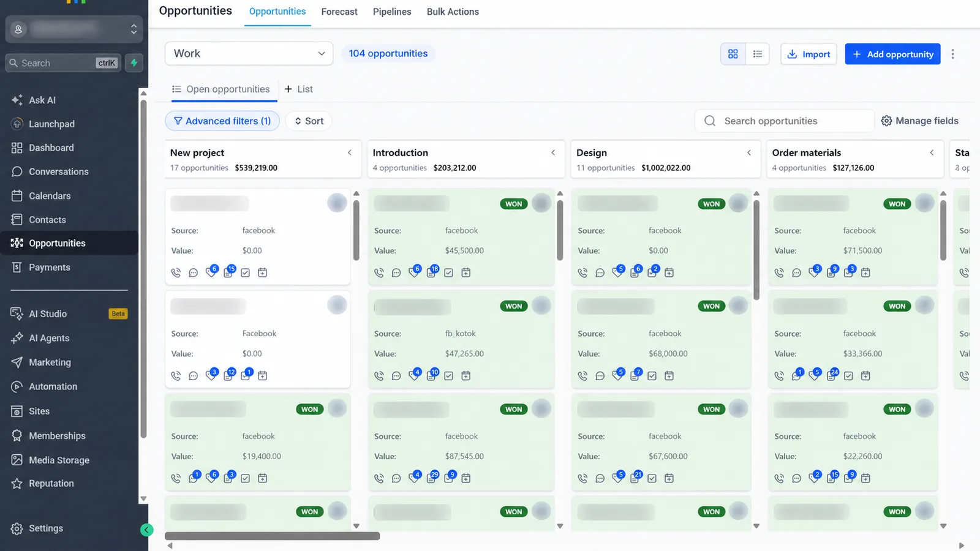The width and height of the screenshot is (980, 551).
Task: Open Conversations from the sidebar
Action: click(58, 171)
